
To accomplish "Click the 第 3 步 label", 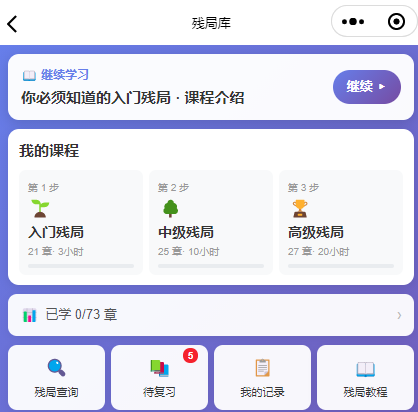I will pos(304,188).
